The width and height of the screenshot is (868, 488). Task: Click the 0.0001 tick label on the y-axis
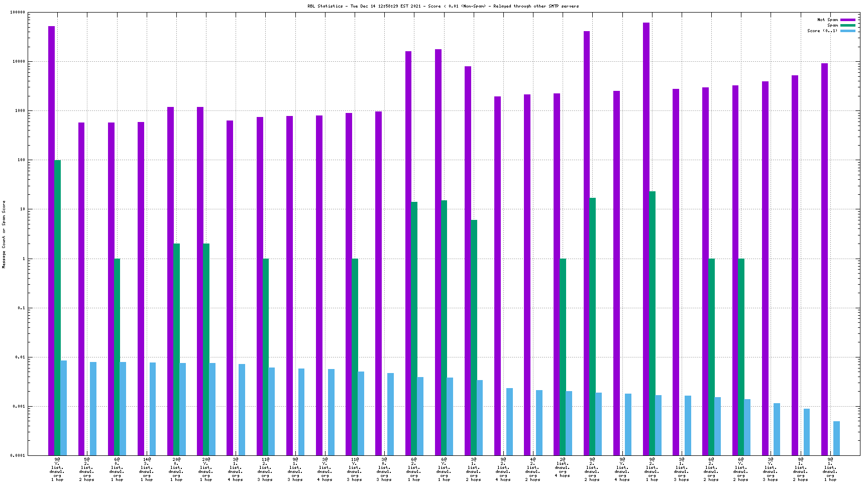pos(17,455)
